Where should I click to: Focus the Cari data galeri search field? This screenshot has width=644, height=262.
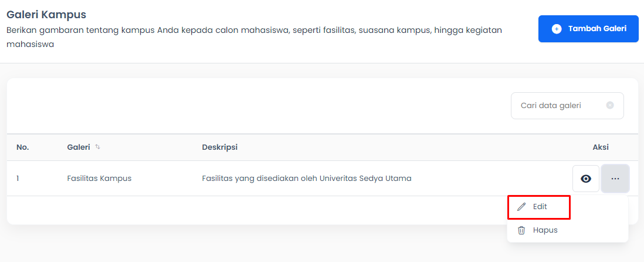[567, 106]
